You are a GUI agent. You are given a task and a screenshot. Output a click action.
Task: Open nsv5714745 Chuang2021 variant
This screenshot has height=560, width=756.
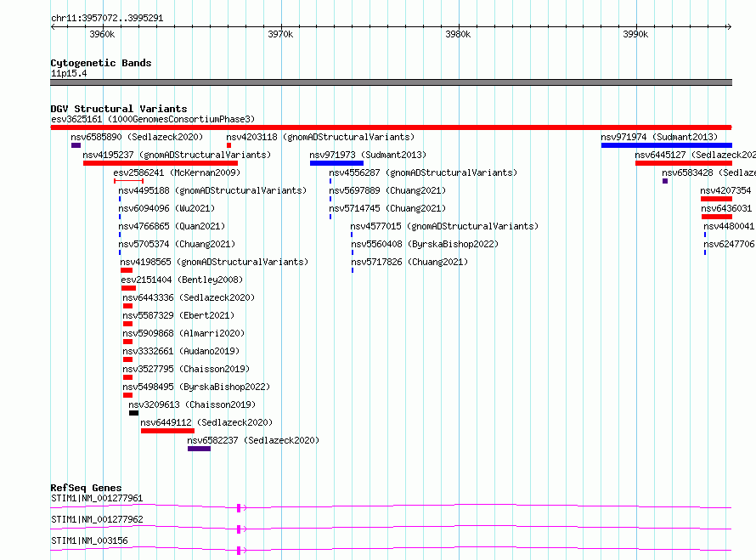click(x=387, y=208)
